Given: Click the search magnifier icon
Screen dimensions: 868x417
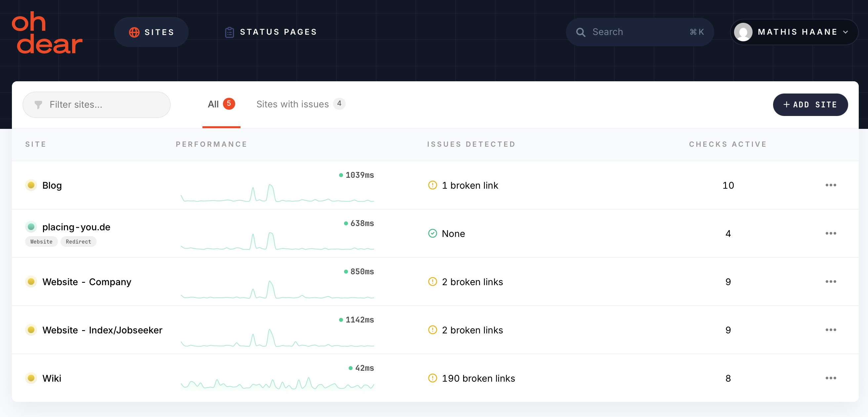Looking at the screenshot, I should tap(581, 32).
